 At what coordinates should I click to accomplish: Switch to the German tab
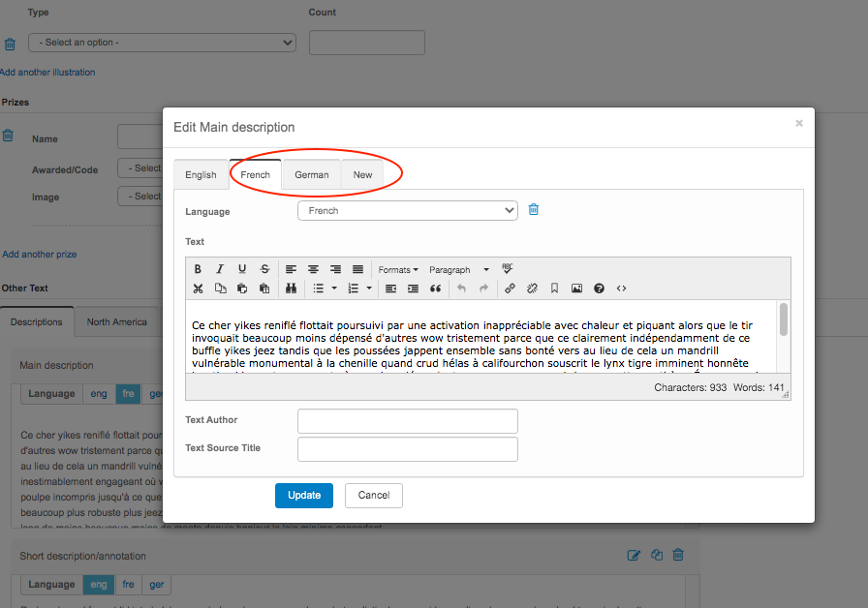[312, 175]
